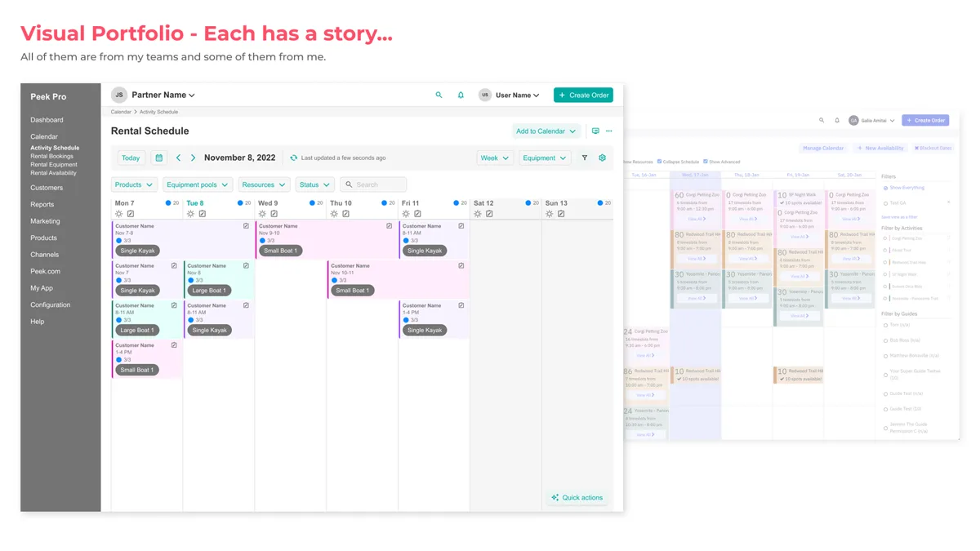Open the Equipment pools filter dropdown

click(x=198, y=184)
